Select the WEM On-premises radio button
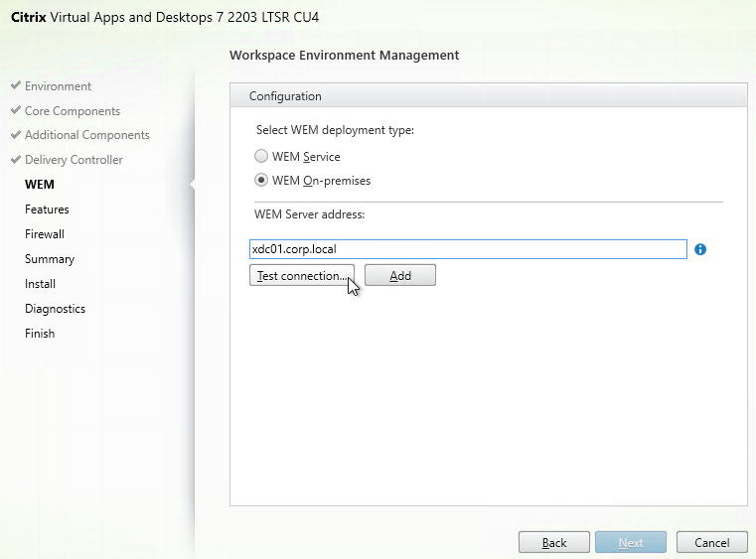This screenshot has width=756, height=559. [x=261, y=181]
